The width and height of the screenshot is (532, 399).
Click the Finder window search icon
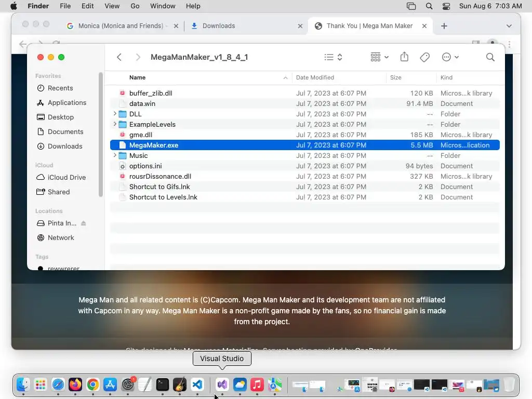(x=490, y=57)
